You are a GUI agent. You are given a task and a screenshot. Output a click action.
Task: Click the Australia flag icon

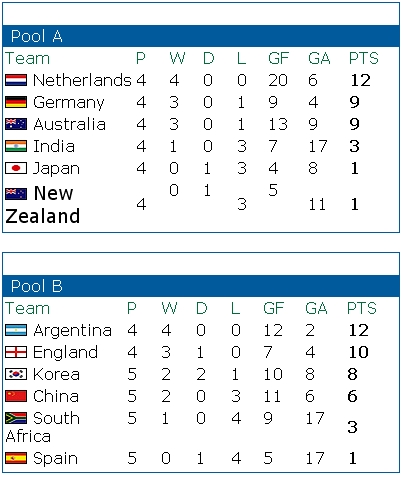coord(16,124)
